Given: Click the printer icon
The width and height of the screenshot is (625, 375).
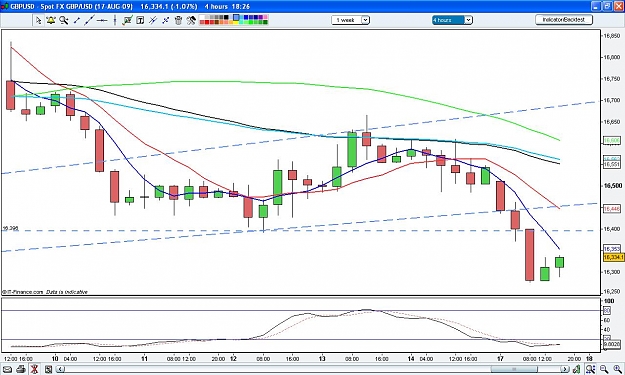Looking at the screenshot, I should [21, 369].
